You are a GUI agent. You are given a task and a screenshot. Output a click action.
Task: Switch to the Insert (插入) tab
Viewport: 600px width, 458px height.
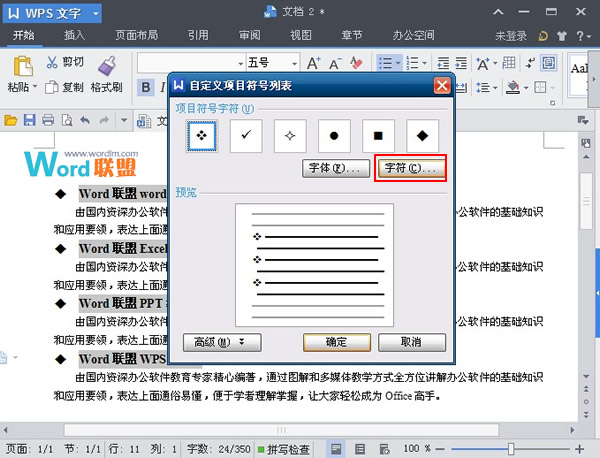pyautogui.click(x=74, y=35)
